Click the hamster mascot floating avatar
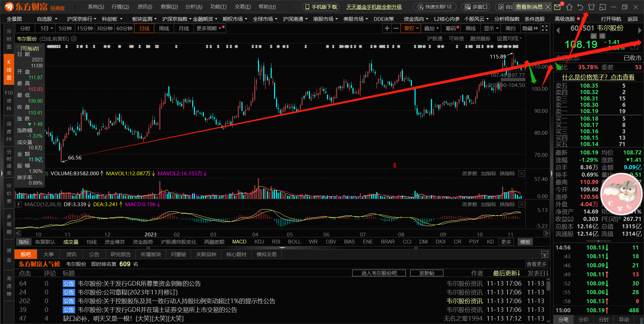Image resolution: width=644 pixels, height=324 pixels. [622, 194]
